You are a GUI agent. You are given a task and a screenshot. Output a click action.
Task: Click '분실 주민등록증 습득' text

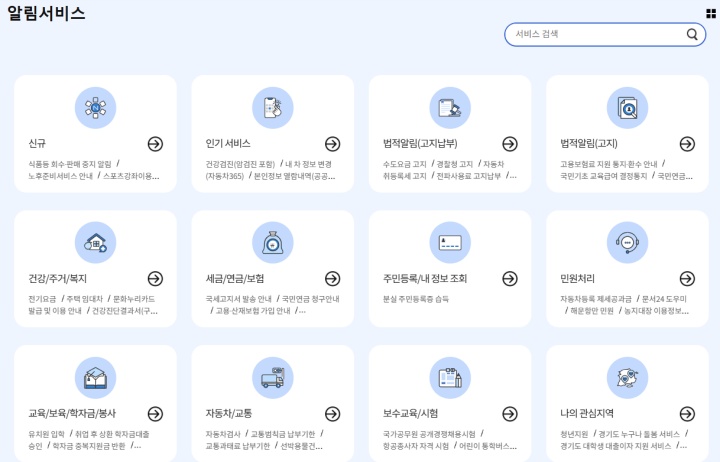416,299
